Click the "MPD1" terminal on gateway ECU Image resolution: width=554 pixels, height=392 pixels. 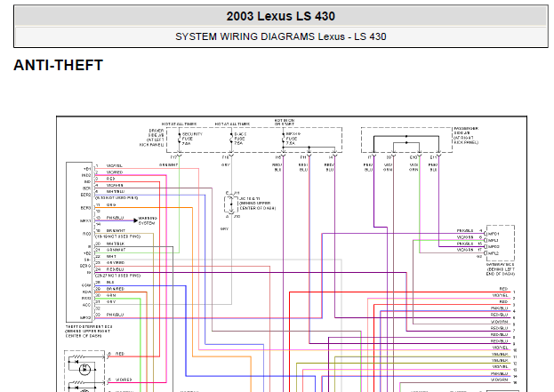pos(494,234)
